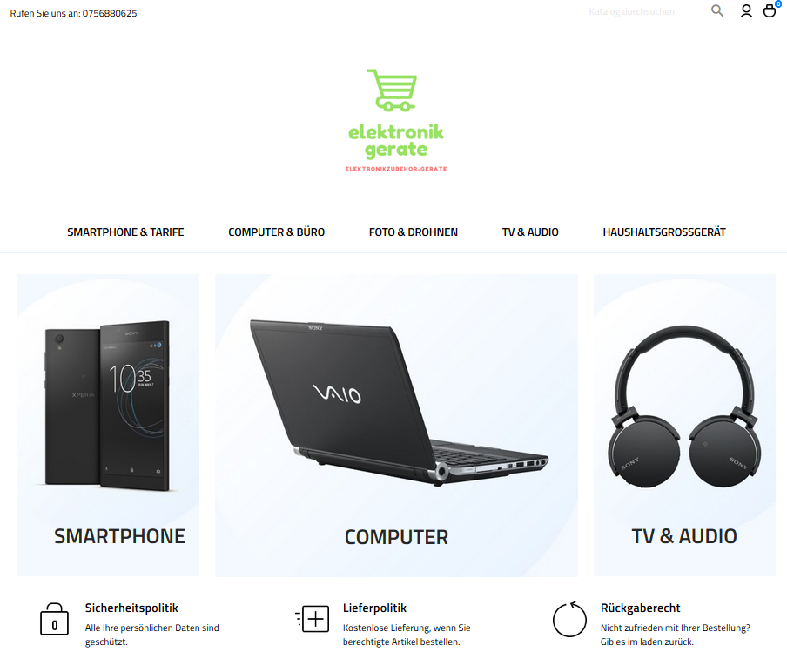
Task: Select the TV & Audio headphones banner
Action: [x=684, y=425]
